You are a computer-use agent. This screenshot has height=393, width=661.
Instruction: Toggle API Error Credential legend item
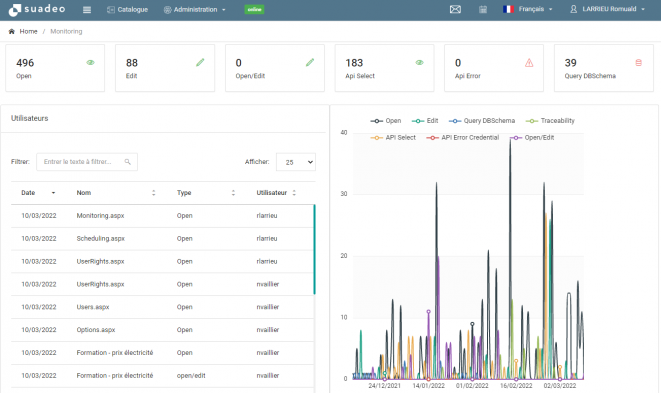point(462,137)
